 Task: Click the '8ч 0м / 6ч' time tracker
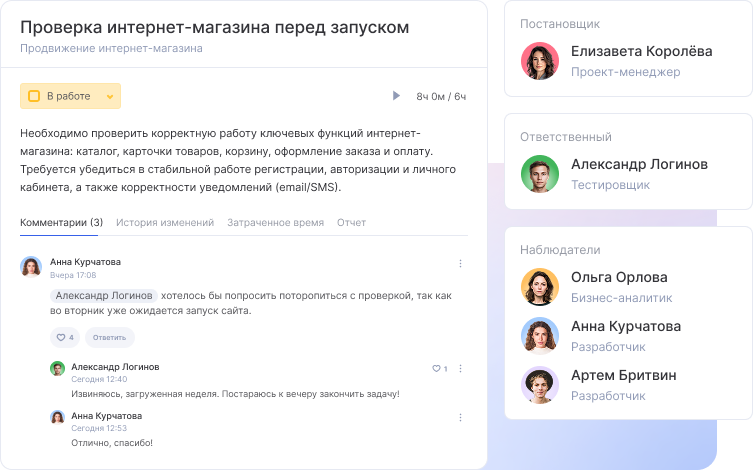click(441, 96)
